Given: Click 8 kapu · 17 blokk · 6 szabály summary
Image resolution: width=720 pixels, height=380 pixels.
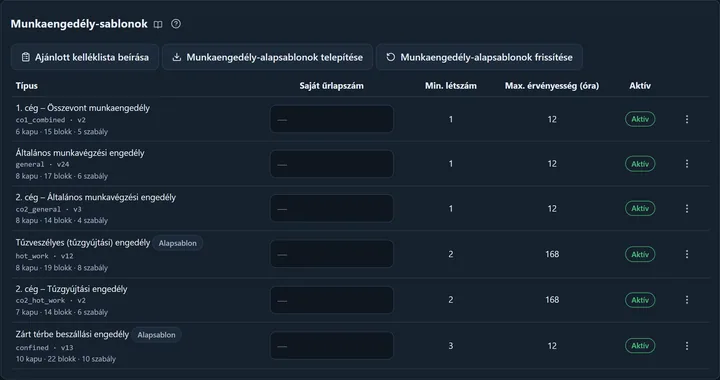Looking at the screenshot, I should (62, 176).
